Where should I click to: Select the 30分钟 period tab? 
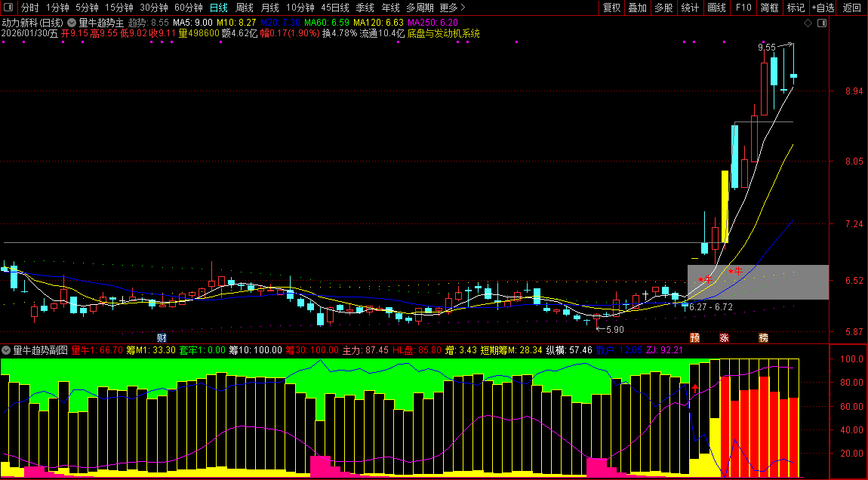coord(154,8)
